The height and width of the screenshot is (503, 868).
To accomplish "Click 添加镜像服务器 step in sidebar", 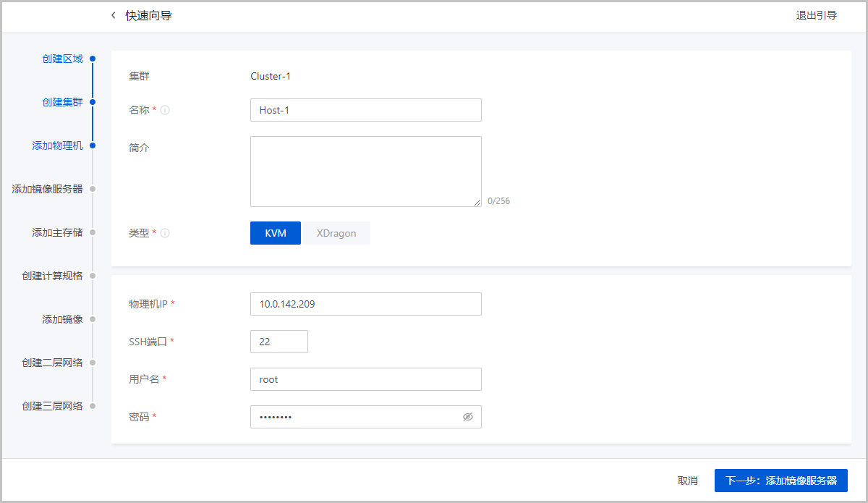I will pos(47,189).
